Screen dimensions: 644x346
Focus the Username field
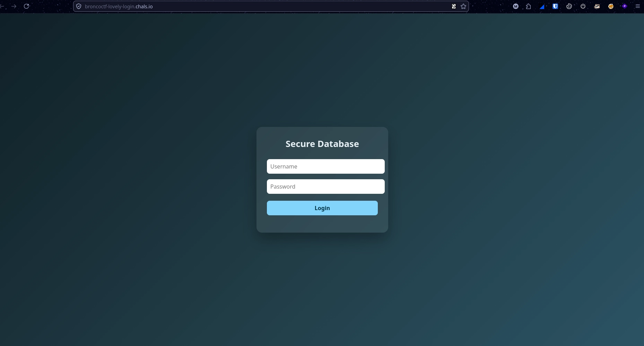pos(326,166)
